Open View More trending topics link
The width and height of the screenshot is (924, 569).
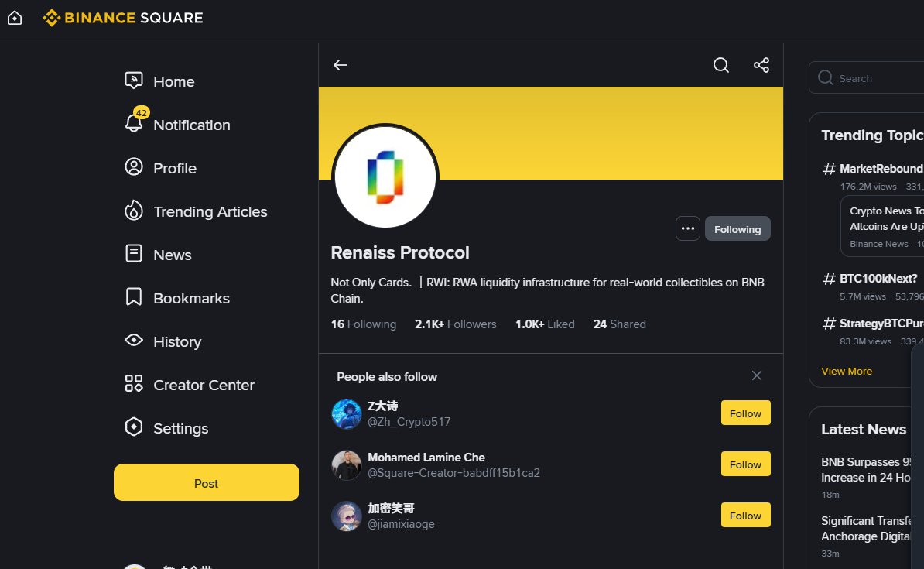click(846, 372)
